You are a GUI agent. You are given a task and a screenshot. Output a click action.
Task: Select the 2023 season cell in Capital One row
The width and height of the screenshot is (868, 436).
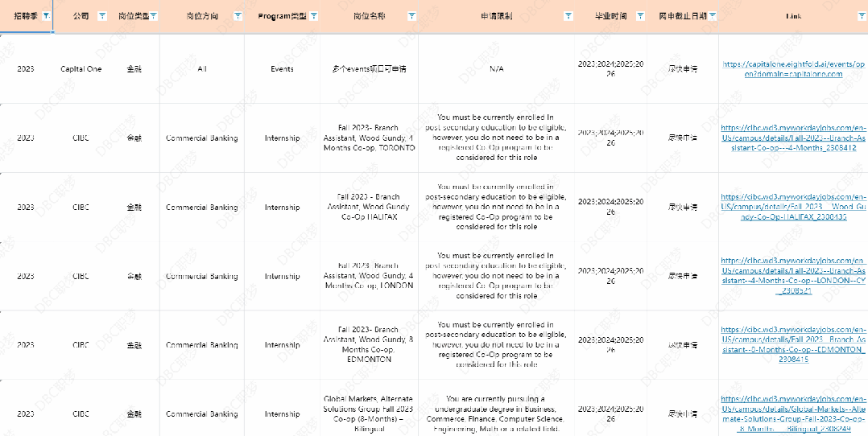click(x=26, y=69)
